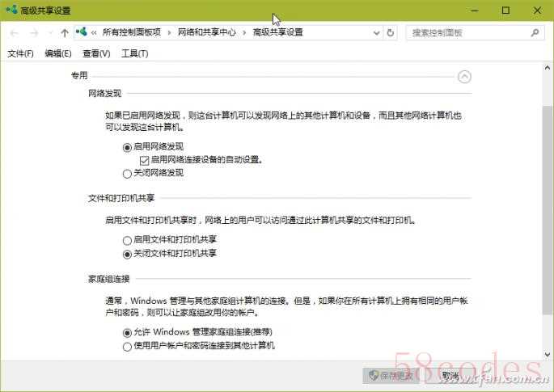This screenshot has width=554, height=392.
Task: Maximize the 高级共享设置 window
Action: coord(505,11)
